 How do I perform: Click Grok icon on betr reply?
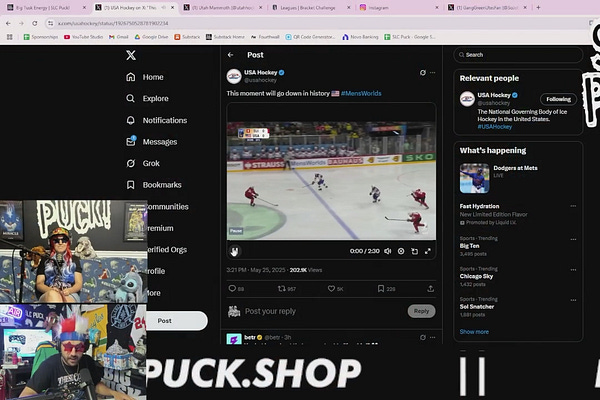422,337
